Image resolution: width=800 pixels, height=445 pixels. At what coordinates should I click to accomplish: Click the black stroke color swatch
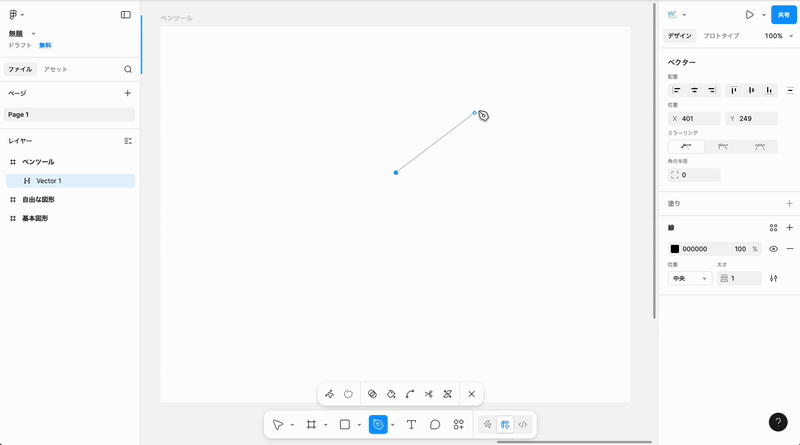click(675, 249)
